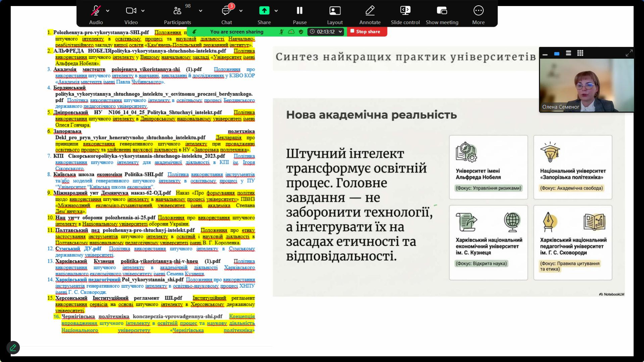
Task: Click the red Stop share button
Action: pos(366,32)
